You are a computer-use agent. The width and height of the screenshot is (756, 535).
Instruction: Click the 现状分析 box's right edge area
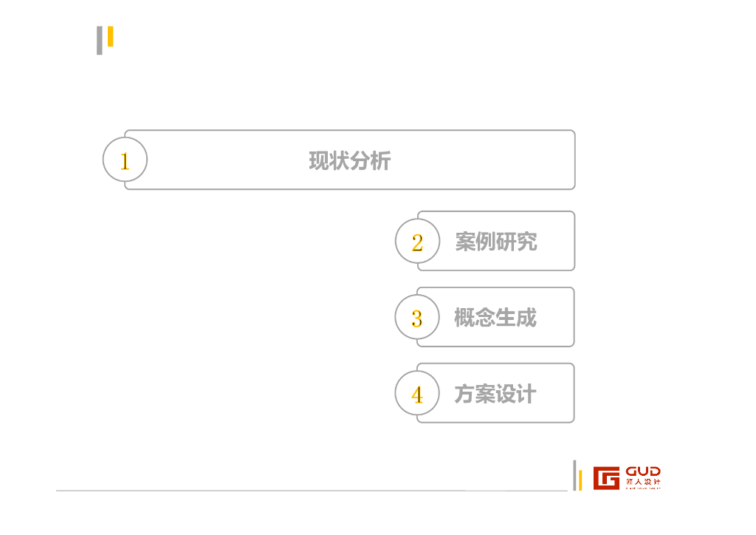click(x=561, y=160)
